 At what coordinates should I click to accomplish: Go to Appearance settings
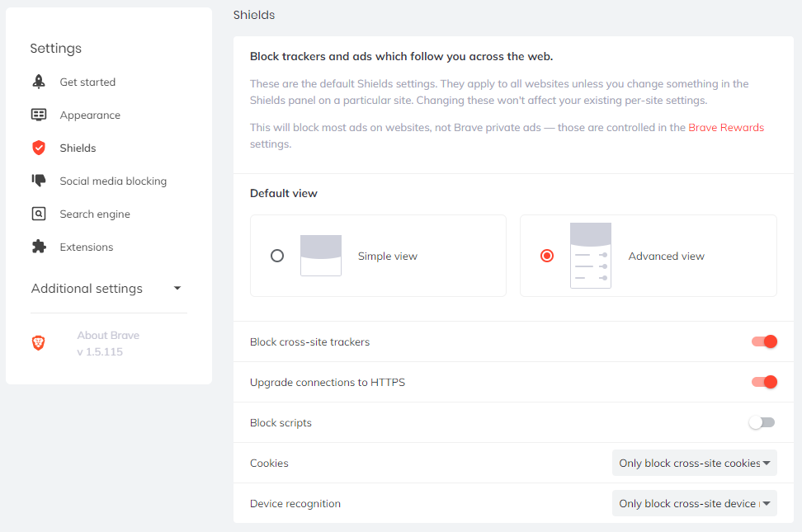pyautogui.click(x=90, y=115)
